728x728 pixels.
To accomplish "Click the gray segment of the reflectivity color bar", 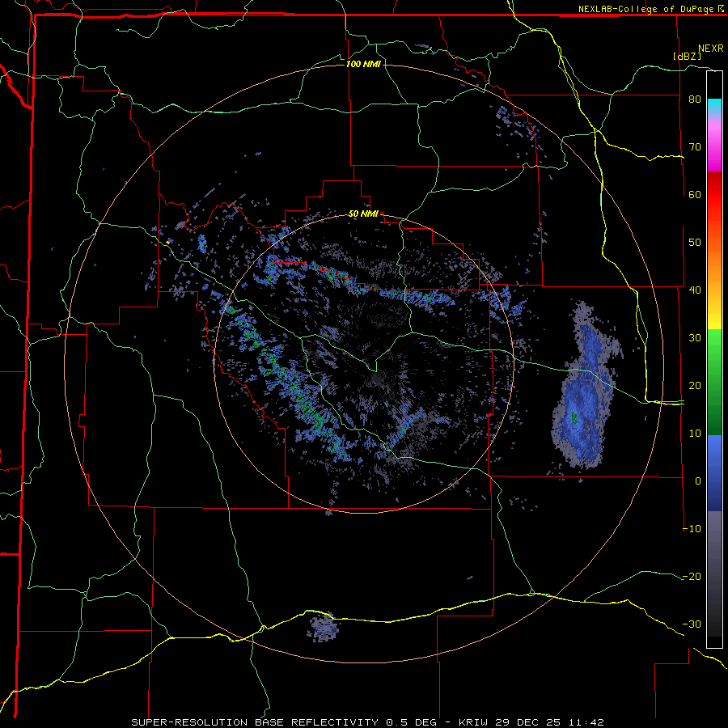I will coord(714,574).
